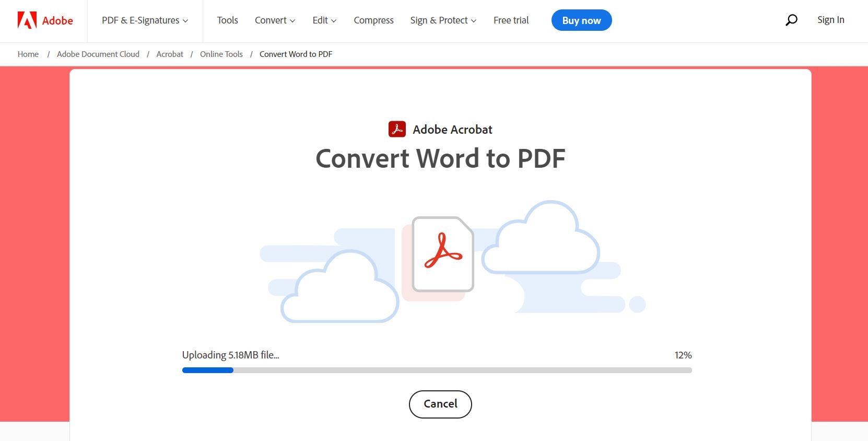868x441 pixels.
Task: Open the search magnifier icon
Action: 792,20
